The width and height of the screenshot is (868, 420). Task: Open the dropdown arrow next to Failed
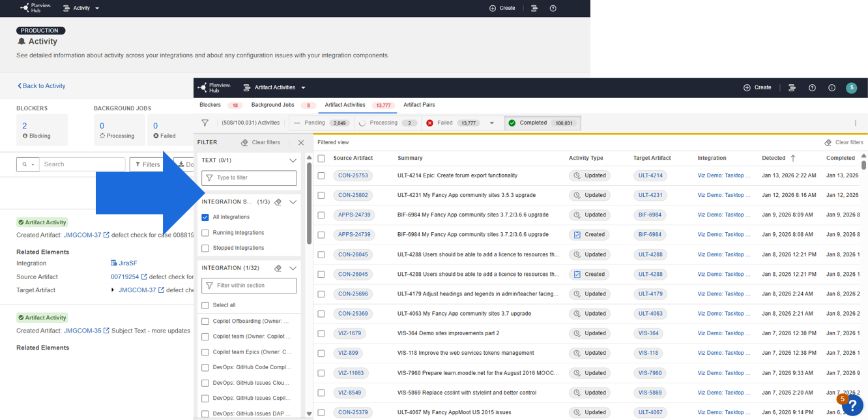tap(492, 123)
